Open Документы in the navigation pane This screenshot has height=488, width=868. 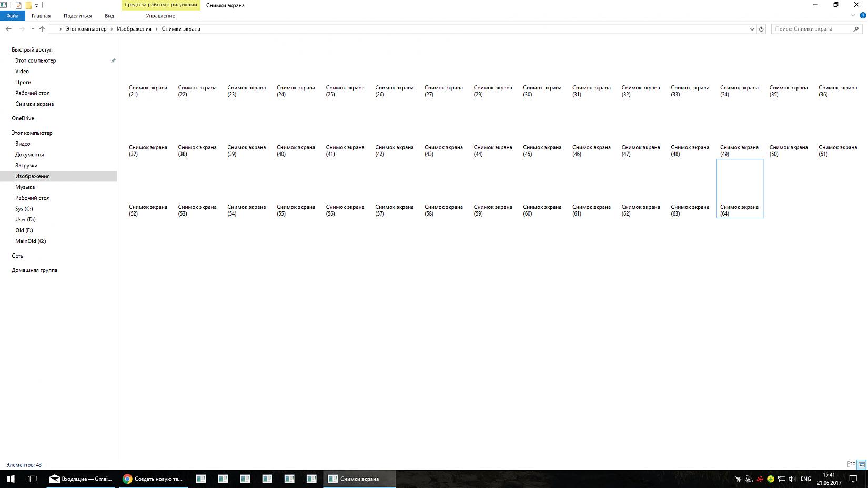pyautogui.click(x=29, y=155)
